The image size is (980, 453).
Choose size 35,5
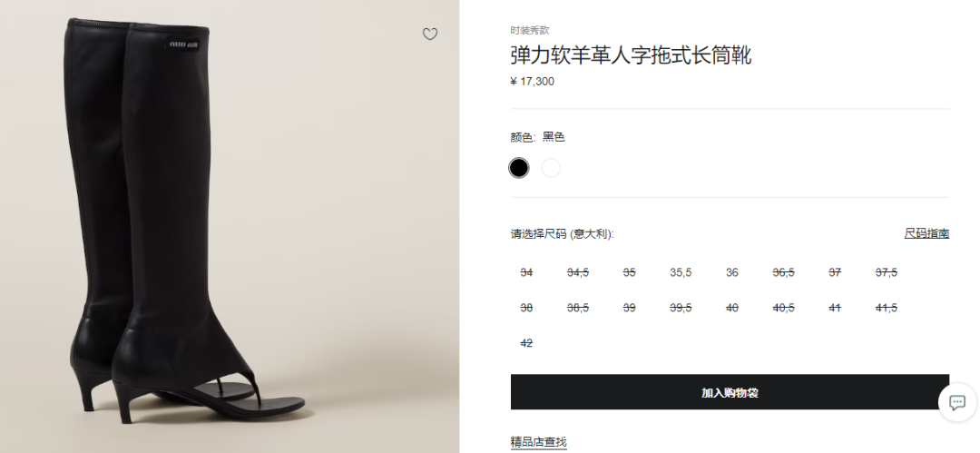[681, 273]
